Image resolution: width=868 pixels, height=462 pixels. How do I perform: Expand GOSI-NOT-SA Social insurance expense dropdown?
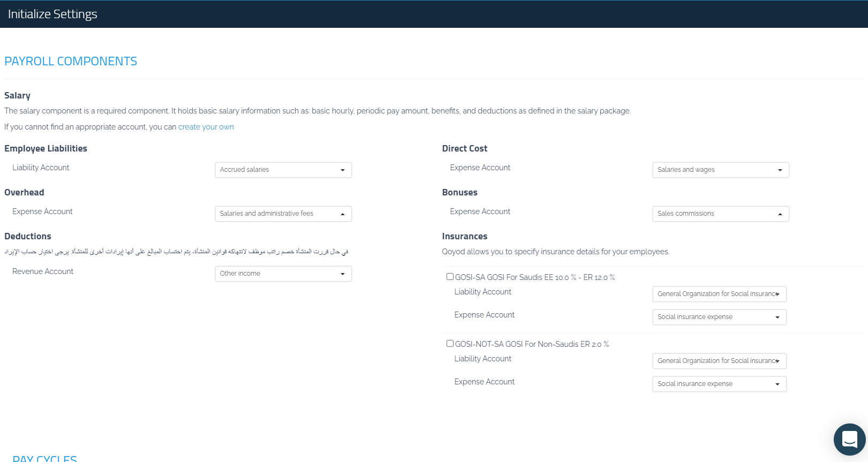719,384
